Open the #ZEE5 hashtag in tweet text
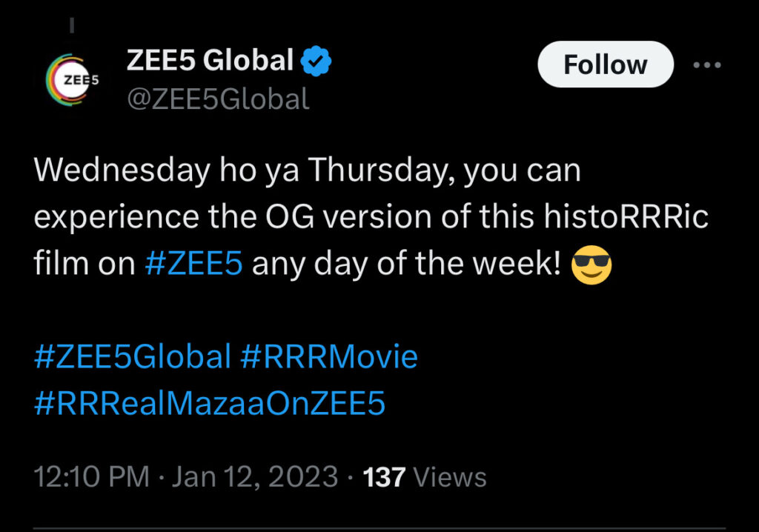The height and width of the screenshot is (532, 759). [193, 265]
